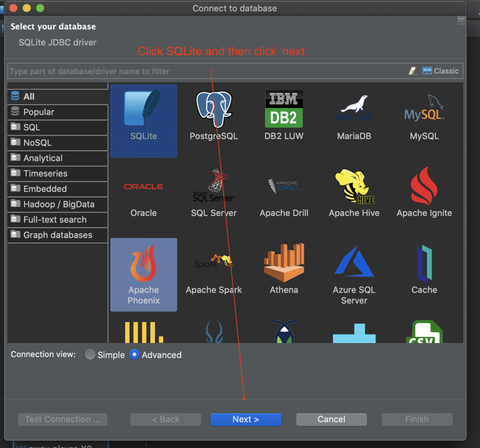
Task: Open the NoSQL category
Action: 58,143
